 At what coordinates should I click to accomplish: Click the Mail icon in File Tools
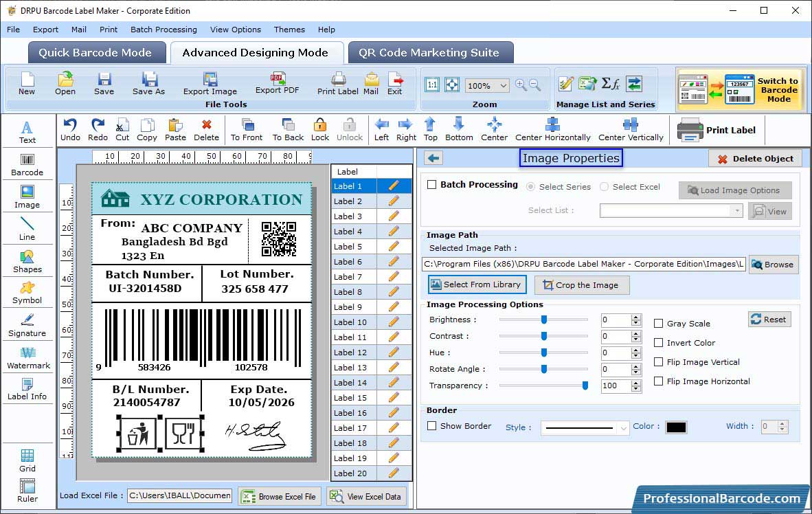click(x=371, y=83)
